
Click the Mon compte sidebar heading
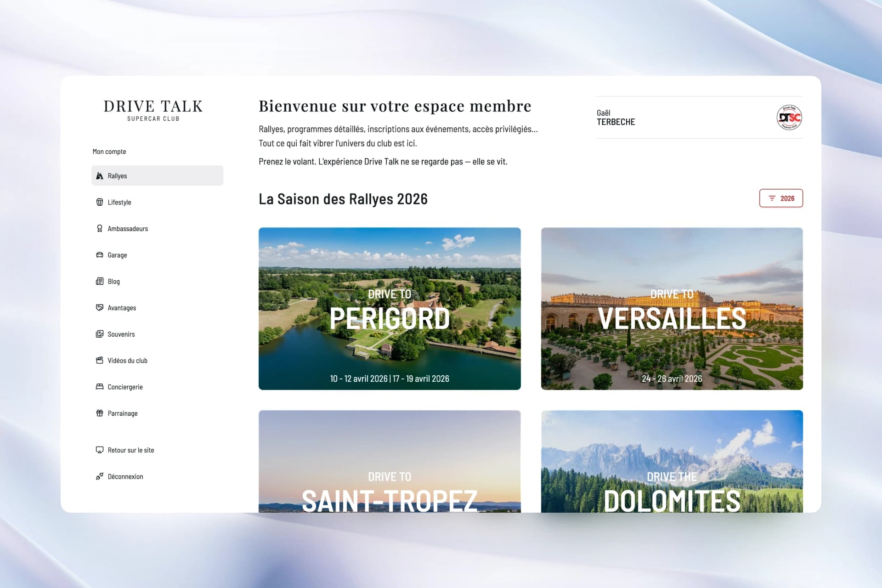coord(109,152)
